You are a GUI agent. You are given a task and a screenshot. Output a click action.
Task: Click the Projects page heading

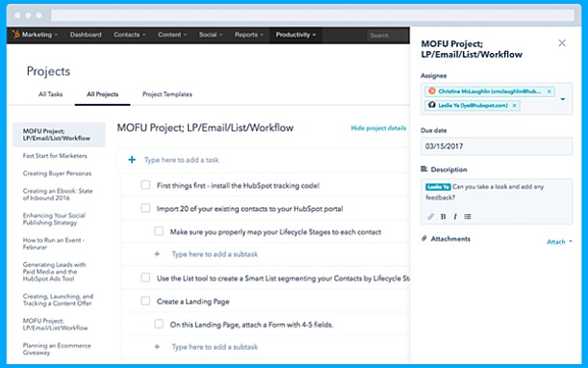point(48,71)
